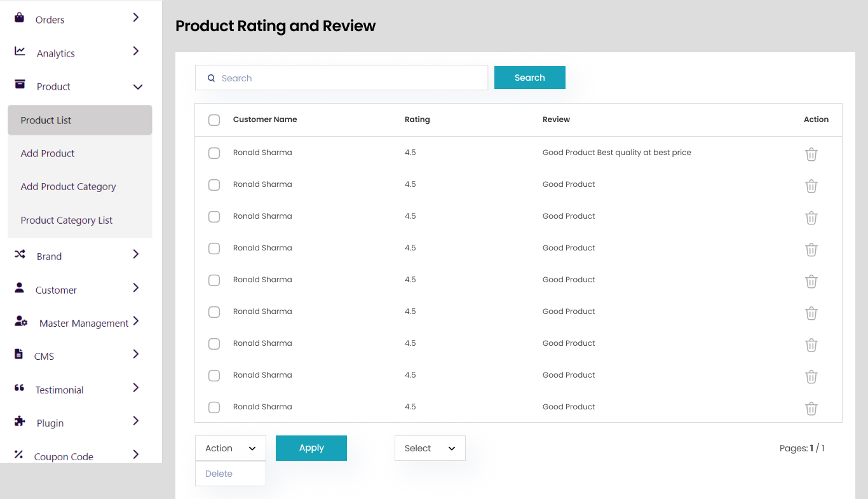Viewport: 868px width, 499px height.
Task: Click the Orders shopping bag icon
Action: [20, 18]
